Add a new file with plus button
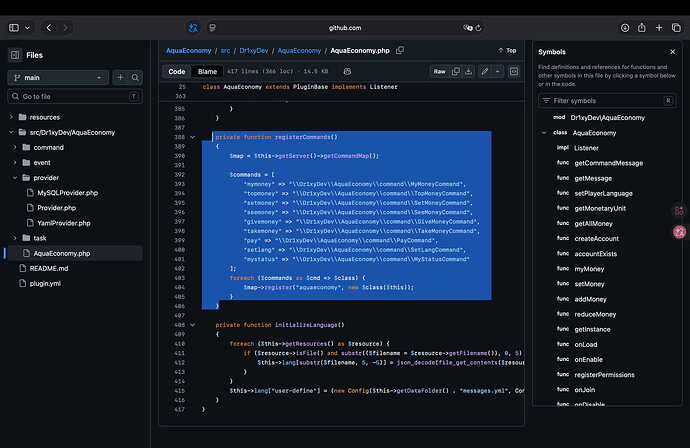The height and width of the screenshot is (448, 690). tap(120, 77)
